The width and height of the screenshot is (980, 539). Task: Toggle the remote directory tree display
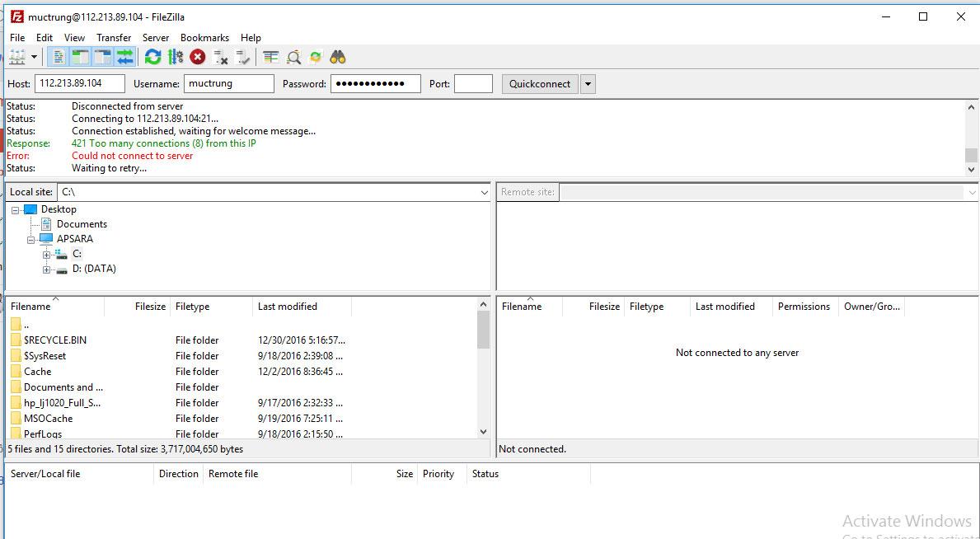(102, 58)
